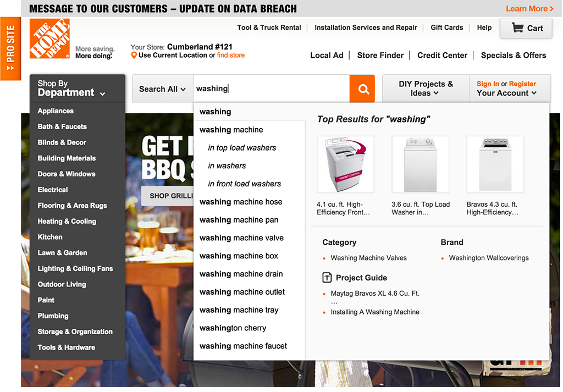
Task: Click the Home Depot logo
Action: 49,38
